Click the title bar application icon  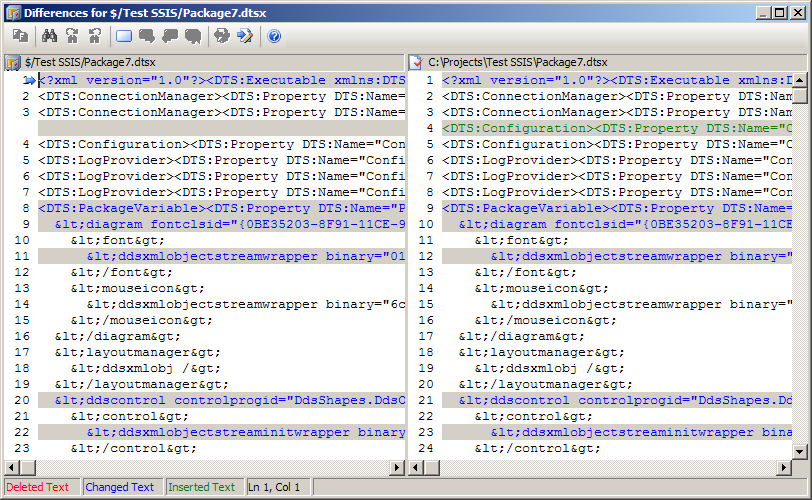(x=13, y=13)
